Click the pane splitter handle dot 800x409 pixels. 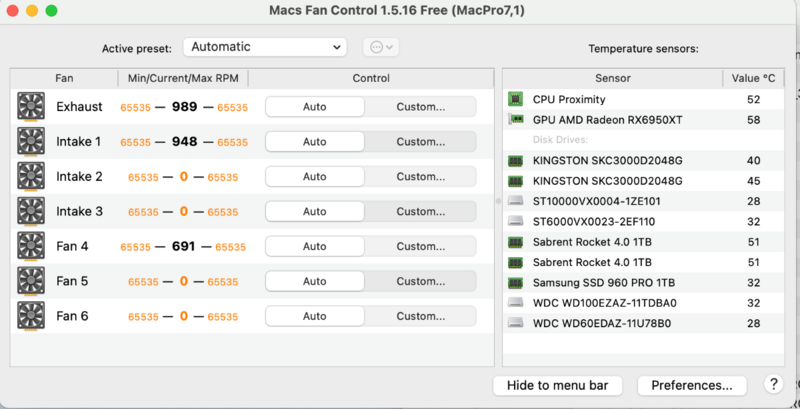498,201
